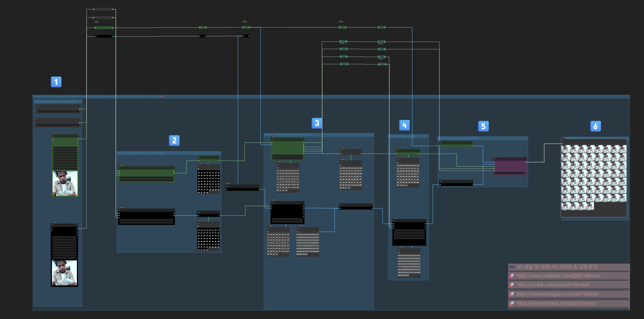This screenshot has width=644, height=319.
Task: Click the lower video preview thumbnail in Phase 1
Action: tap(64, 273)
